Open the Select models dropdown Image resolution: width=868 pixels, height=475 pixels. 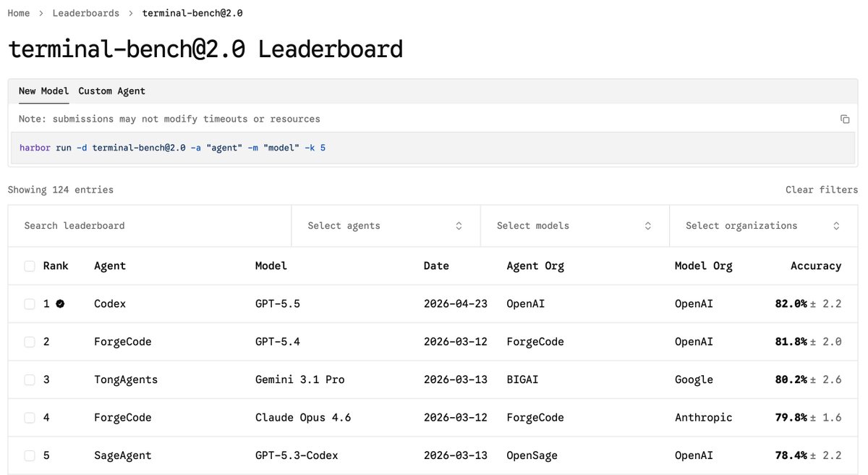coord(575,226)
